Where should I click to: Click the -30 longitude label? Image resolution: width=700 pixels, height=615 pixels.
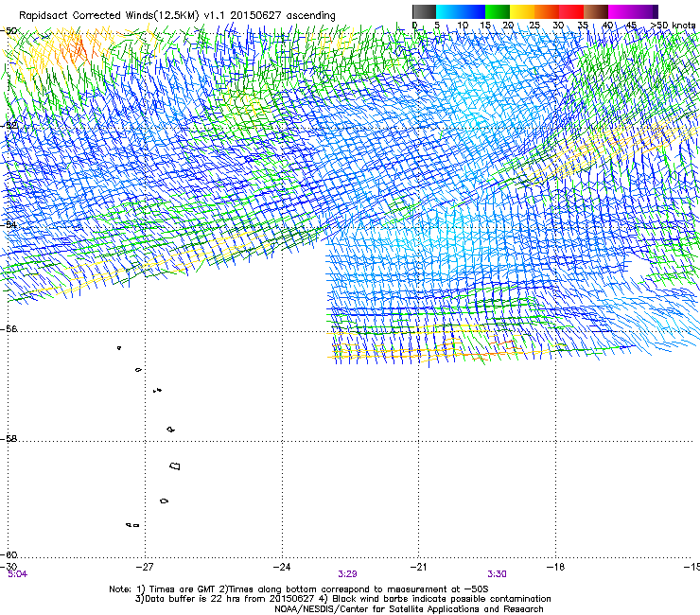[9, 567]
